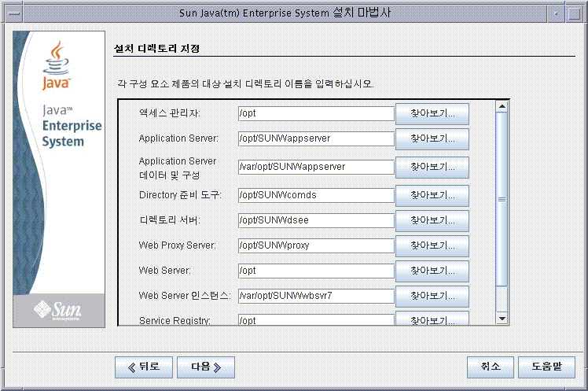Maximize the installer window
This screenshot has width=588, height=391.
pyautogui.click(x=574, y=13)
